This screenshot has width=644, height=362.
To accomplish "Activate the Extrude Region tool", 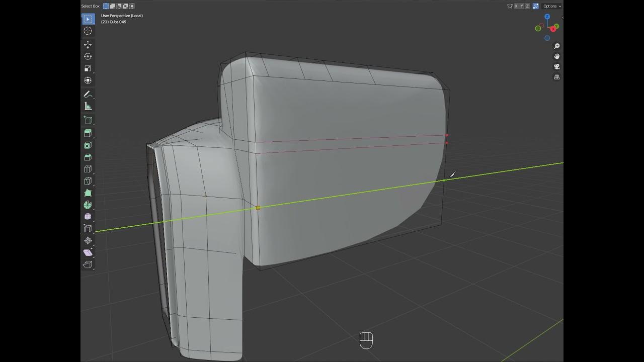I will [88, 133].
